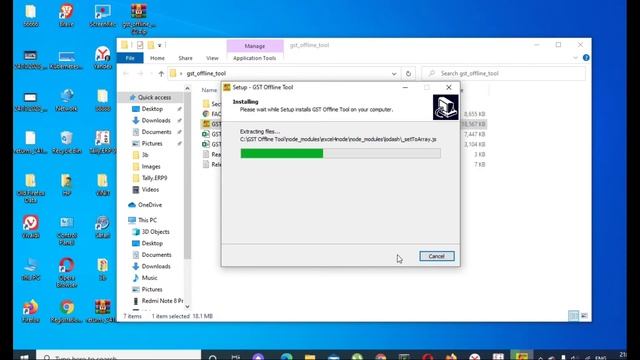The height and width of the screenshot is (360, 640).
Task: Click the Properties checkmark icon in title bar
Action: coord(140,45)
